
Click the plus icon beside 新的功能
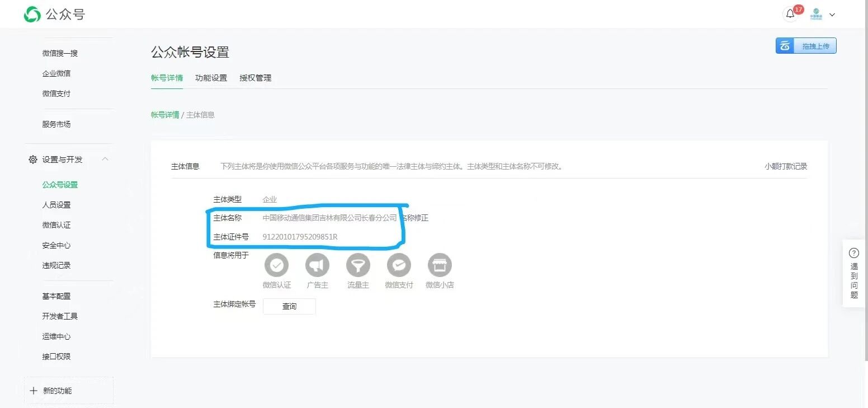34,391
